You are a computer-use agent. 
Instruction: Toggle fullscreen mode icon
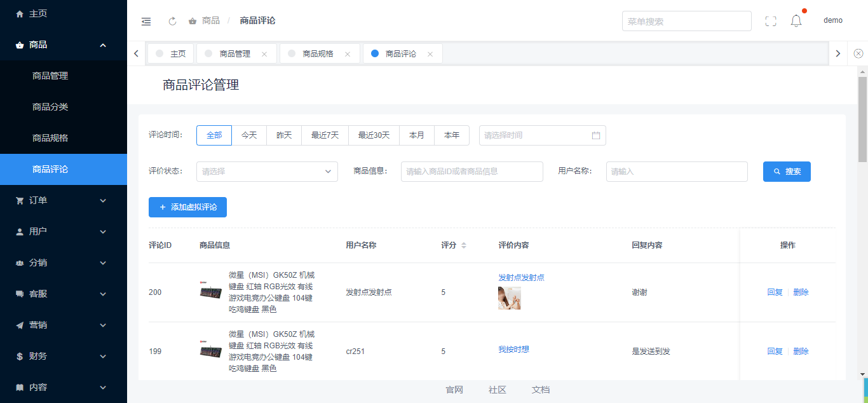click(771, 21)
